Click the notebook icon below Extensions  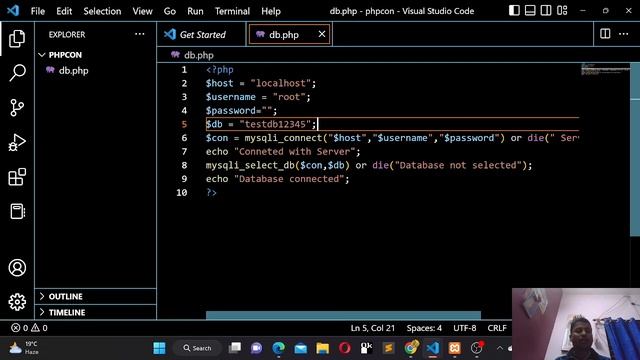point(17,211)
